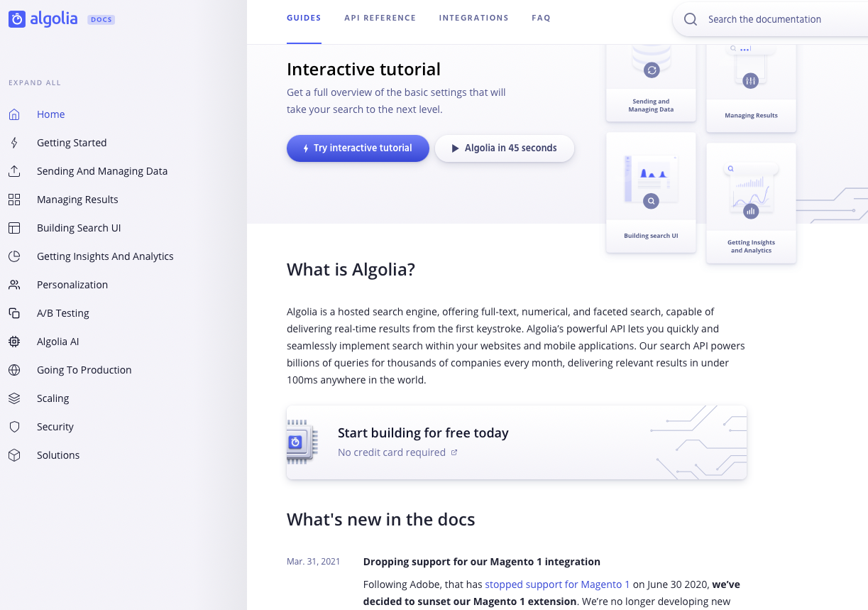The image size is (868, 610).
Task: Click the Managing Results grid icon
Action: coord(14,200)
